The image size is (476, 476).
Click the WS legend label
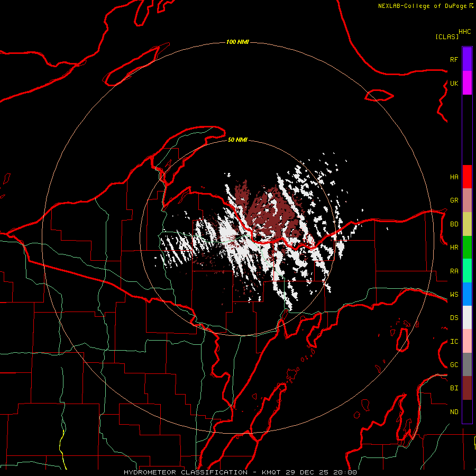(454, 295)
